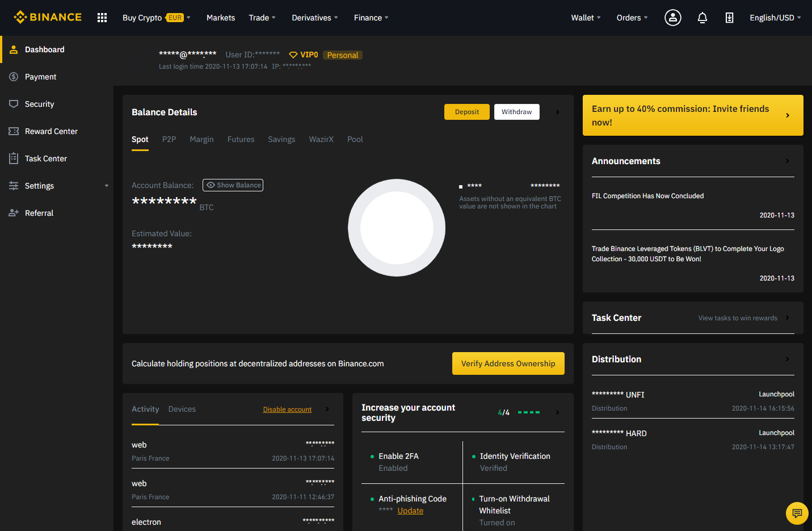Toggle Show Balance to reveal account balance

[233, 185]
